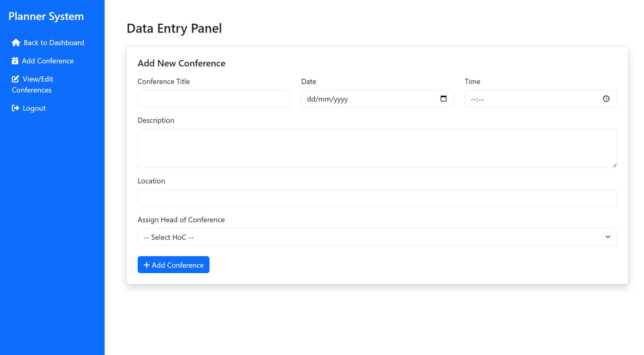Click the Description label

pyautogui.click(x=156, y=120)
